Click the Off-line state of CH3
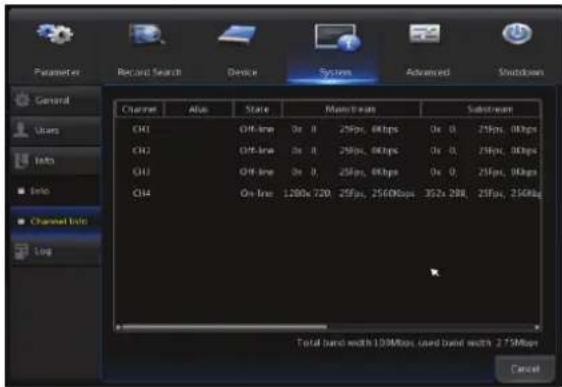 click(x=257, y=172)
